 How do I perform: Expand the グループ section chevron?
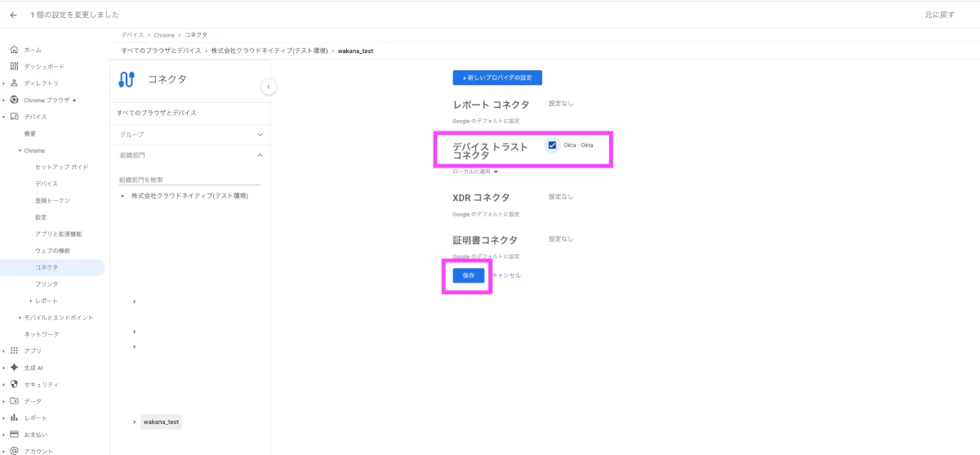(x=260, y=134)
